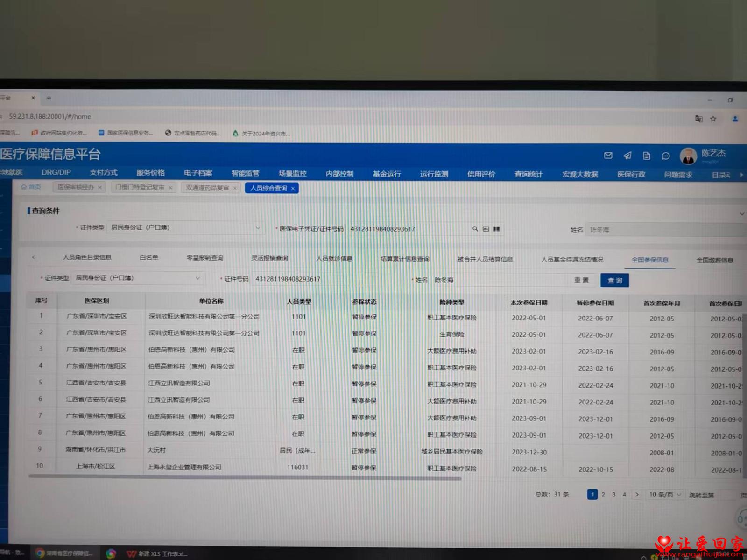Bookmark page with the star icon
The image size is (747, 560).
click(713, 119)
